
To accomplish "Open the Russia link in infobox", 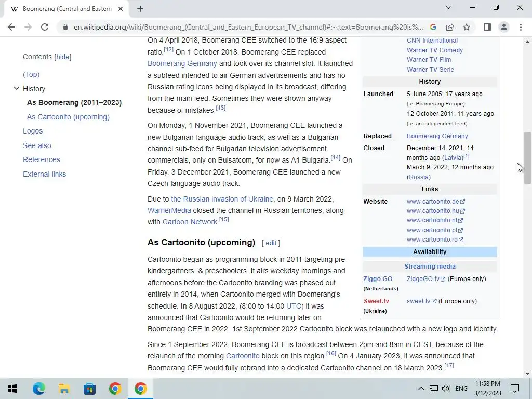I will [x=419, y=177].
